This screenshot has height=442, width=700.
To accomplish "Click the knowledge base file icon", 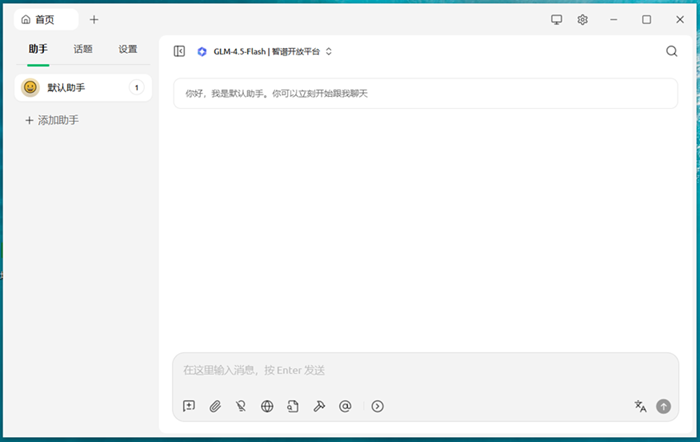I will (x=293, y=406).
